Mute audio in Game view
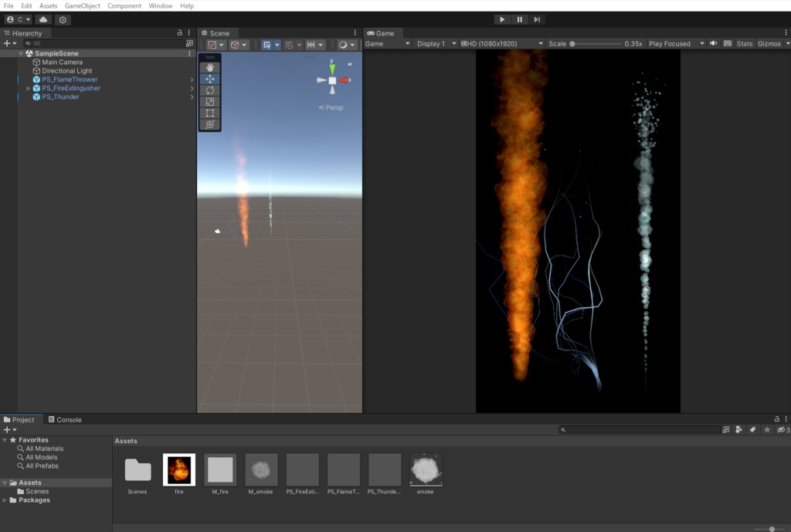This screenshot has height=532, width=791. click(714, 44)
